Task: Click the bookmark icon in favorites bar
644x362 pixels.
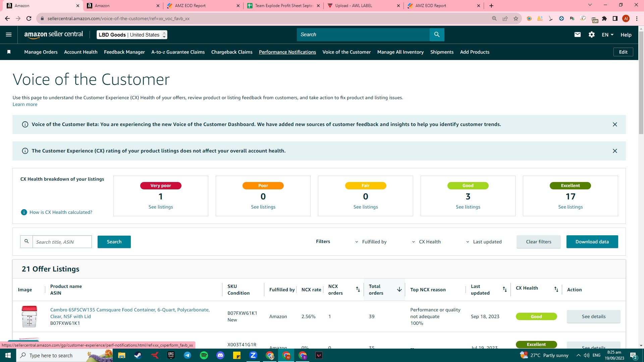Action: coord(9,52)
